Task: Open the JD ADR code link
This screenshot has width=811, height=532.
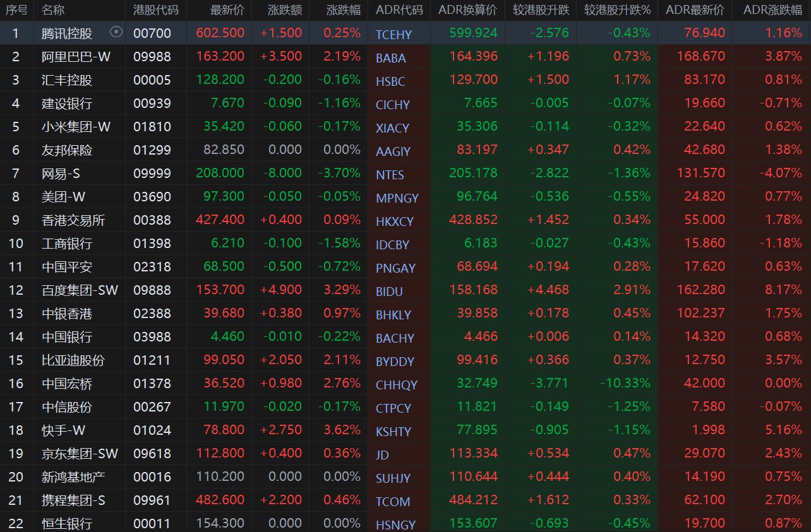Action: coord(382,455)
